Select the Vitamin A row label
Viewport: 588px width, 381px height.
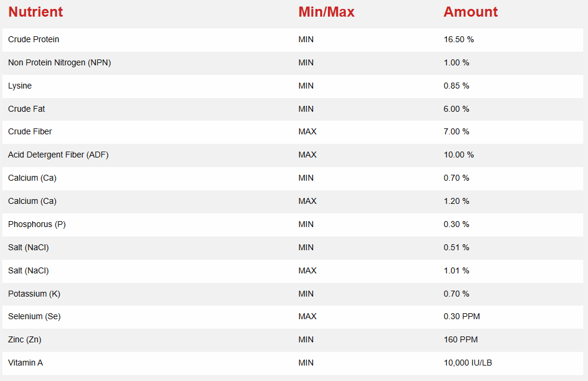click(x=26, y=363)
